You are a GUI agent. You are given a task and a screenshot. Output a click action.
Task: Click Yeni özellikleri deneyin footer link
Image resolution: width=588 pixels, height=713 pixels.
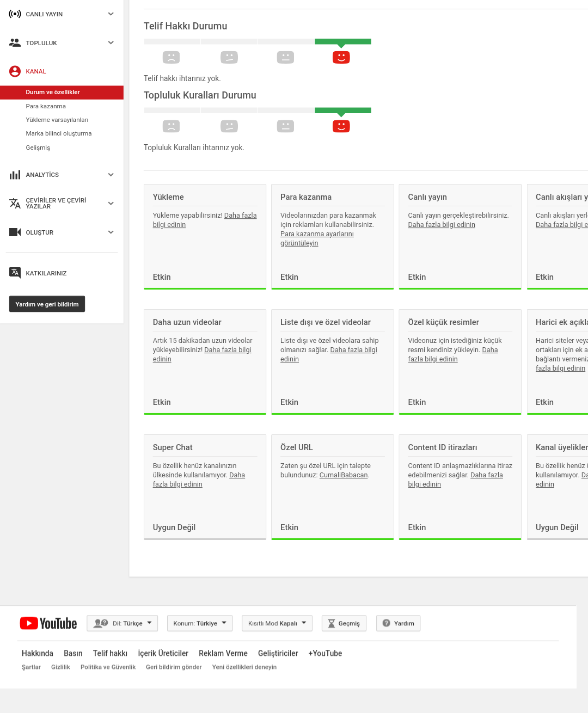244,667
